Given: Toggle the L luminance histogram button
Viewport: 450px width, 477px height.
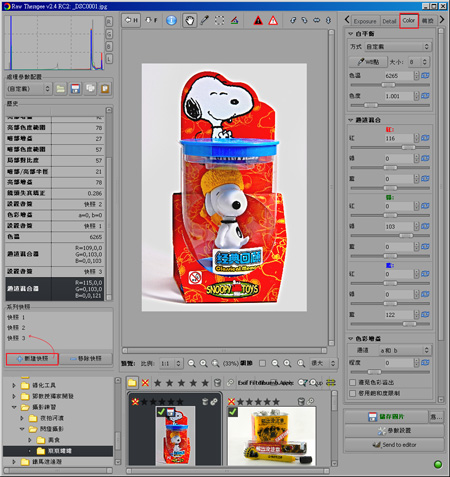Looking at the screenshot, I should tap(109, 59).
